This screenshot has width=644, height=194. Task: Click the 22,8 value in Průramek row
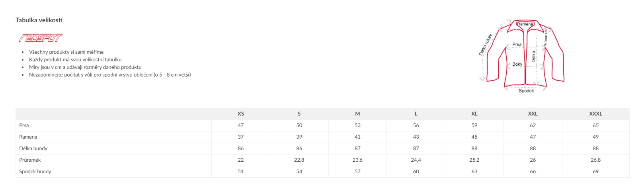tap(299, 160)
